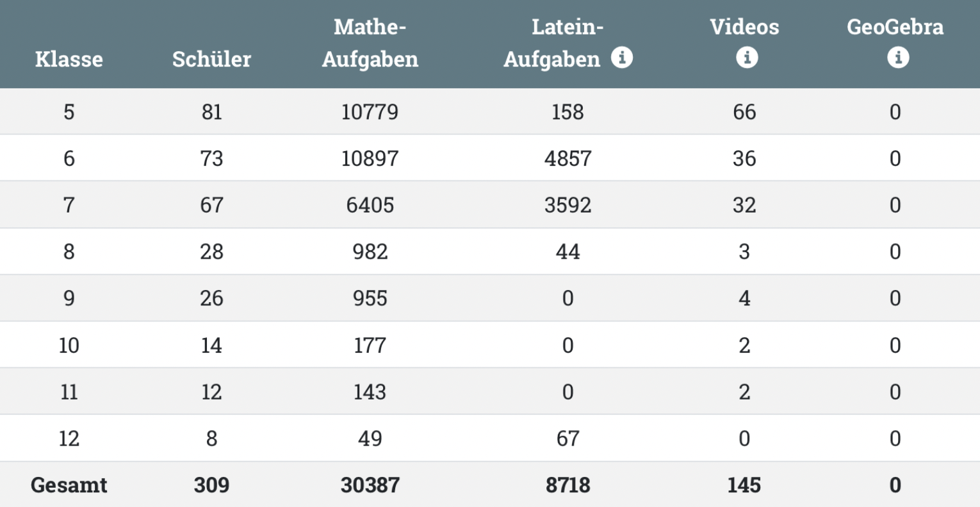
Task: Click info icon next to Latein-Aufgaben
Action: pyautogui.click(x=621, y=58)
